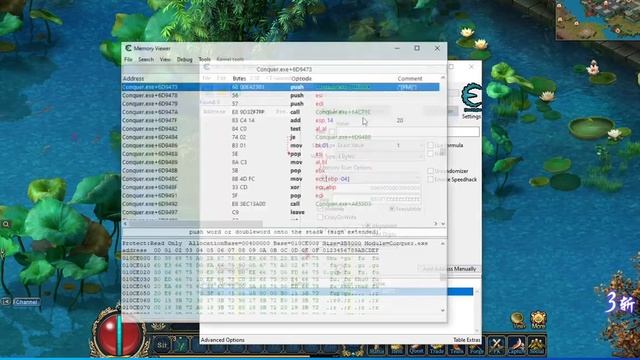Toggle the Enable Speedhack checkbox
Viewport: 640px width, 360px height.
click(x=430, y=179)
